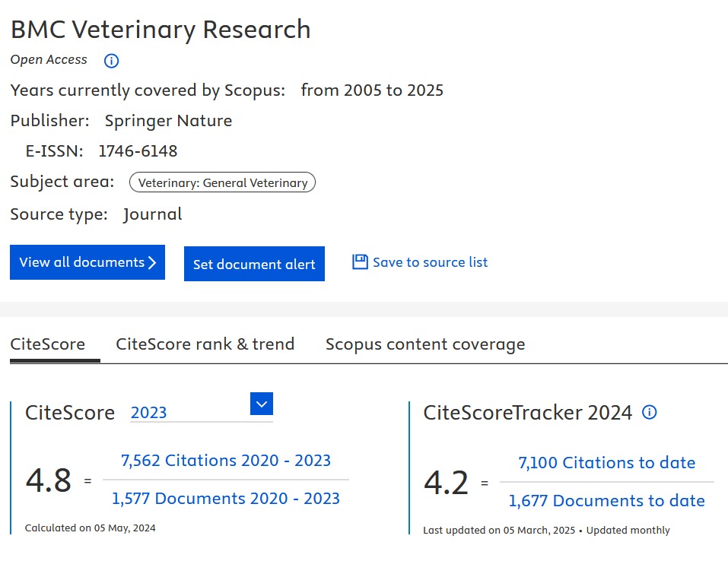Open the 7,562 Citations 2020 - 2023 link
The image size is (728, 561).
pos(226,461)
